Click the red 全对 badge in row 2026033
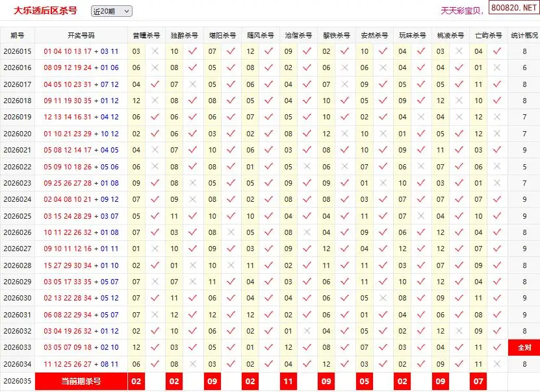The image size is (540, 392). pos(524,348)
